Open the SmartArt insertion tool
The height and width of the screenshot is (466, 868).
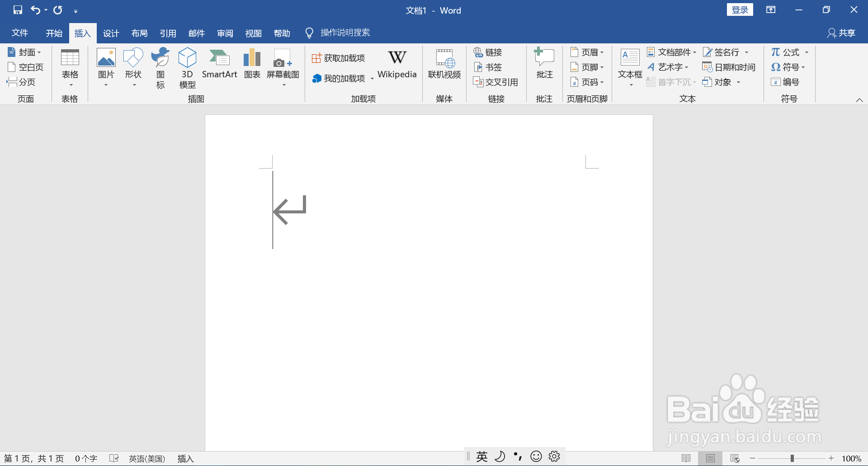click(220, 67)
